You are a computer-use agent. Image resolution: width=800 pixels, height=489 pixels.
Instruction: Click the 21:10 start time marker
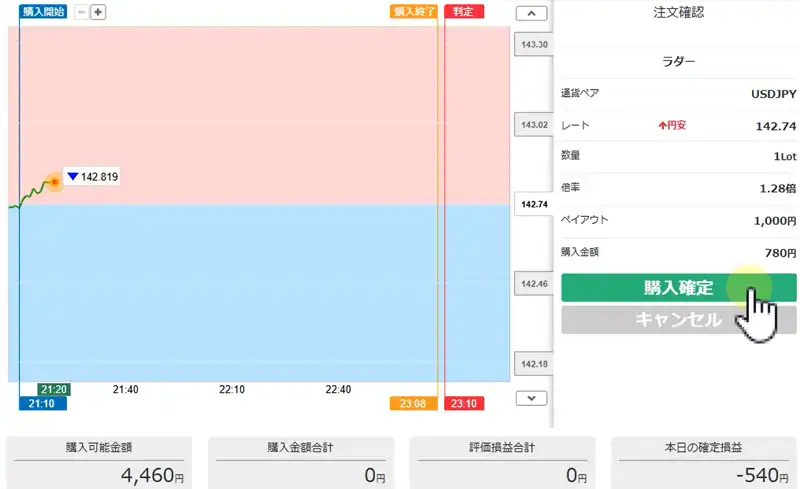click(43, 403)
